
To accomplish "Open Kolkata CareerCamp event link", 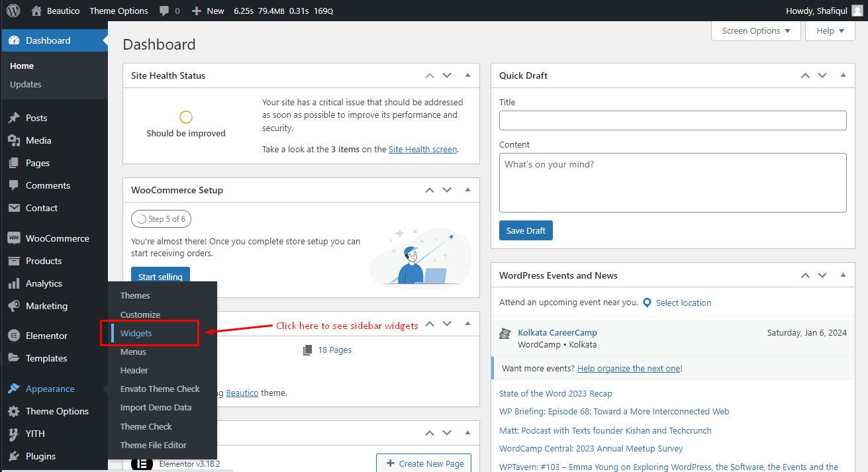I will click(557, 332).
